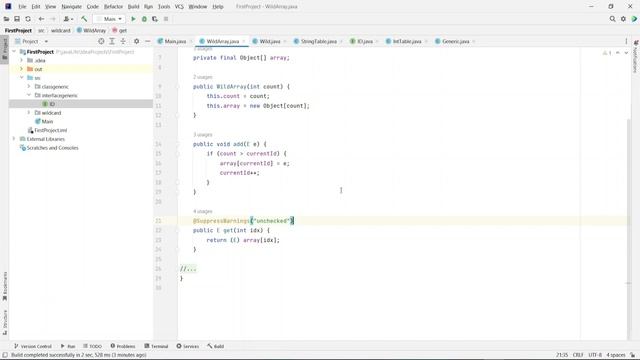Navigate back with the left arrow
Image resolution: width=640 pixels, height=360 pixels.
[x=41, y=19]
